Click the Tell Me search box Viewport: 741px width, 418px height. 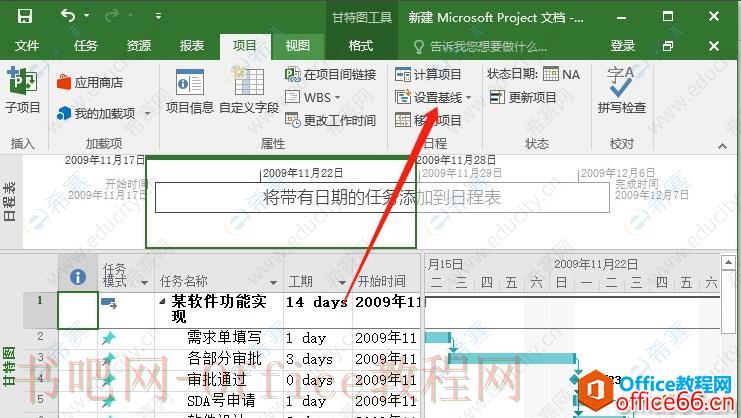click(480, 46)
